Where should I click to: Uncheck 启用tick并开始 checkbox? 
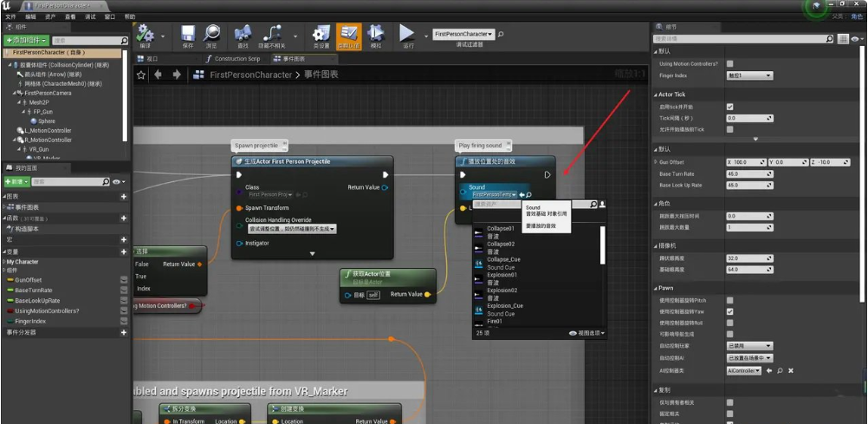coord(729,107)
